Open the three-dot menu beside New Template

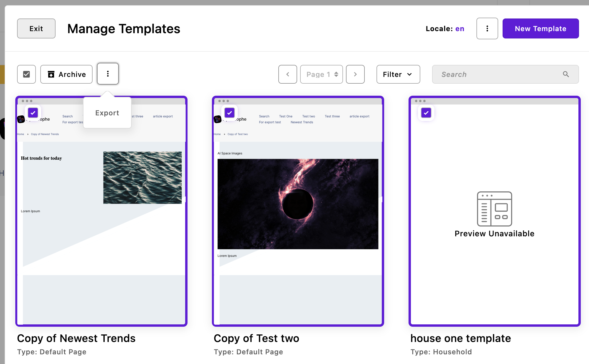(x=487, y=28)
